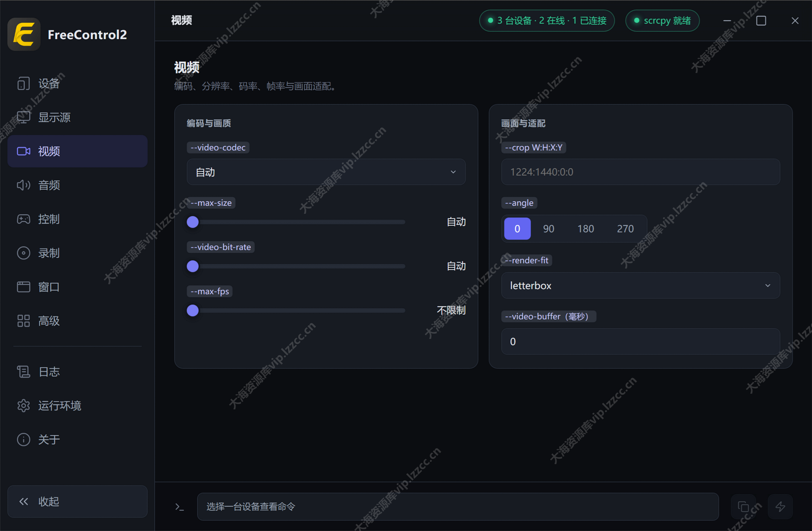Open the 运行环境 label
Screen dimensions: 812x531
(x=60, y=406)
